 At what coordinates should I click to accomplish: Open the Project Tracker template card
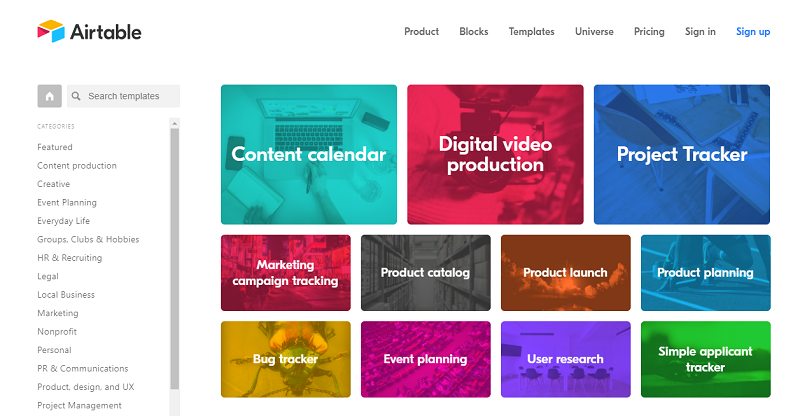[x=682, y=154]
